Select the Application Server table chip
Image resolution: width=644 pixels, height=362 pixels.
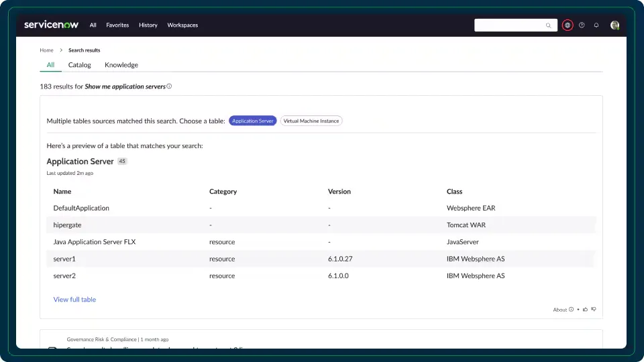[252, 121]
